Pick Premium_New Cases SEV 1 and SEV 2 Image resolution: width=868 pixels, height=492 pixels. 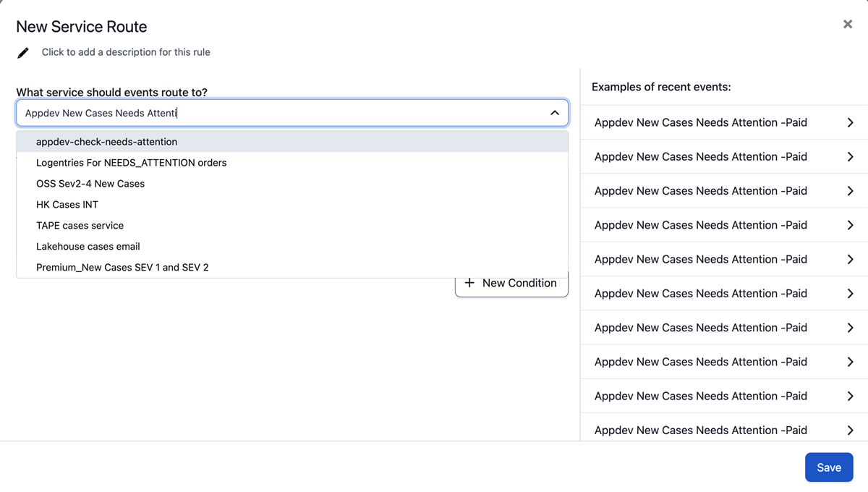(x=292, y=268)
